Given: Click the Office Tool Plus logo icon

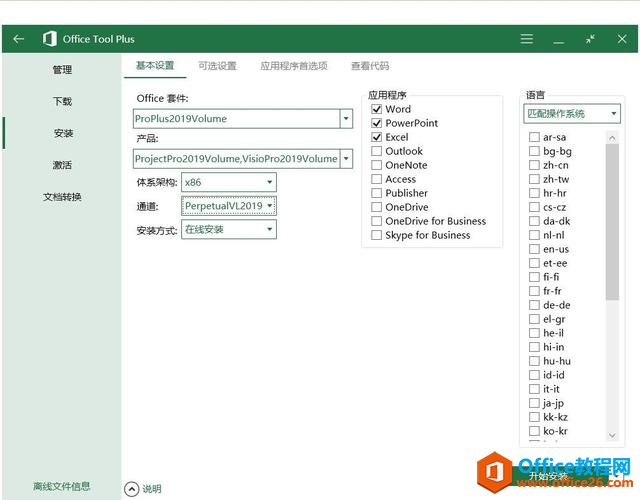Looking at the screenshot, I should 49,39.
